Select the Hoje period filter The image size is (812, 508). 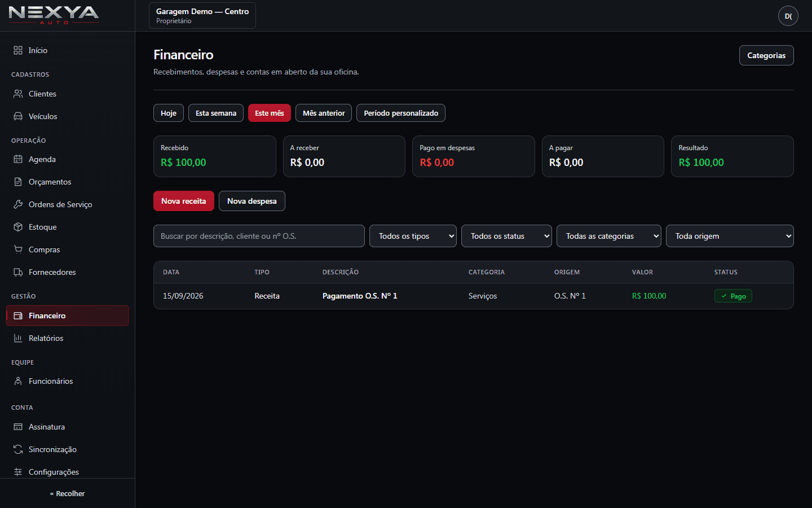(169, 113)
